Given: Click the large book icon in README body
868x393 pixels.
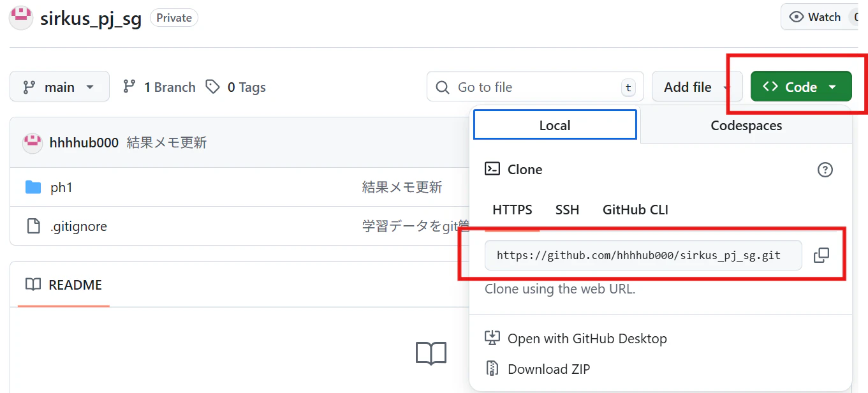Looking at the screenshot, I should (x=431, y=353).
